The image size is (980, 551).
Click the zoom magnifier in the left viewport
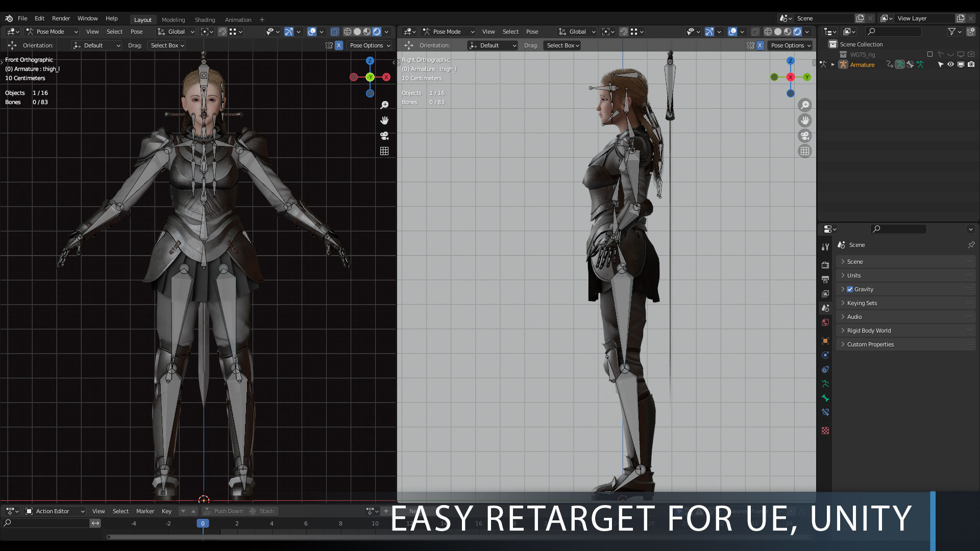click(x=384, y=105)
